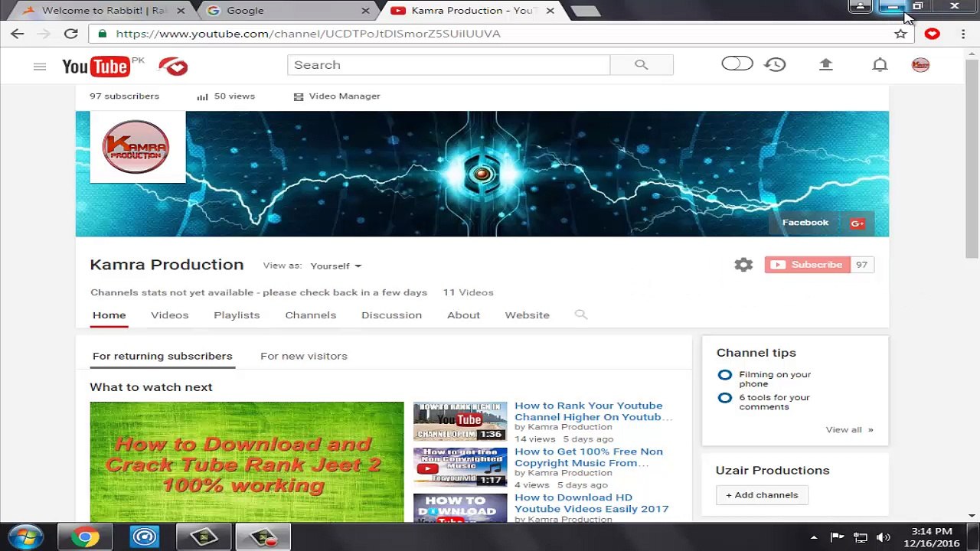Image resolution: width=980 pixels, height=551 pixels.
Task: Click inside the YouTube search field
Action: pyautogui.click(x=449, y=65)
